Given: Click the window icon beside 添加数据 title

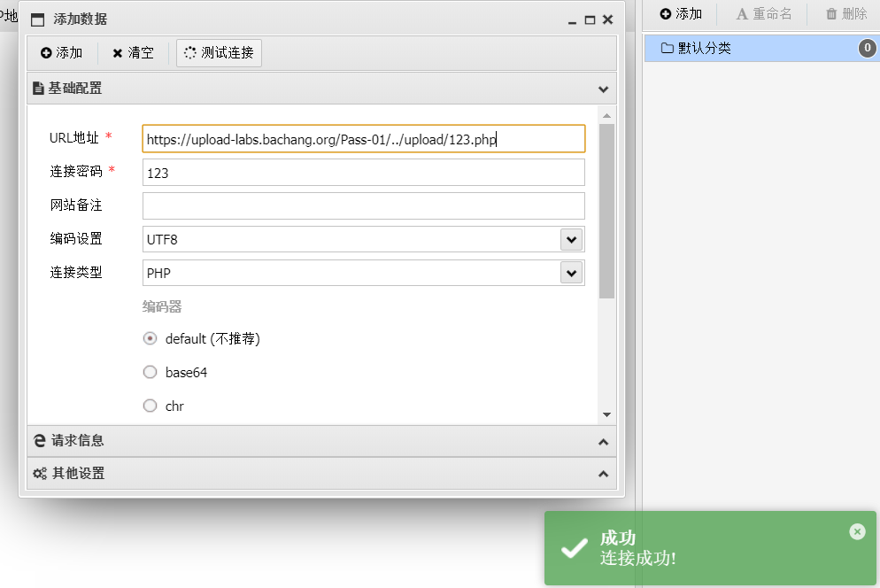Looking at the screenshot, I should coord(37,19).
